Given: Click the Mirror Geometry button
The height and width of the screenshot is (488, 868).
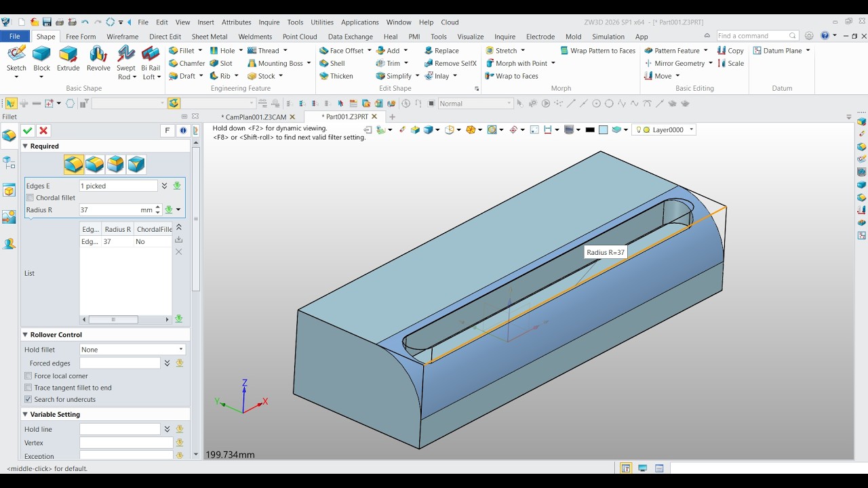Looking at the screenshot, I should (x=674, y=63).
